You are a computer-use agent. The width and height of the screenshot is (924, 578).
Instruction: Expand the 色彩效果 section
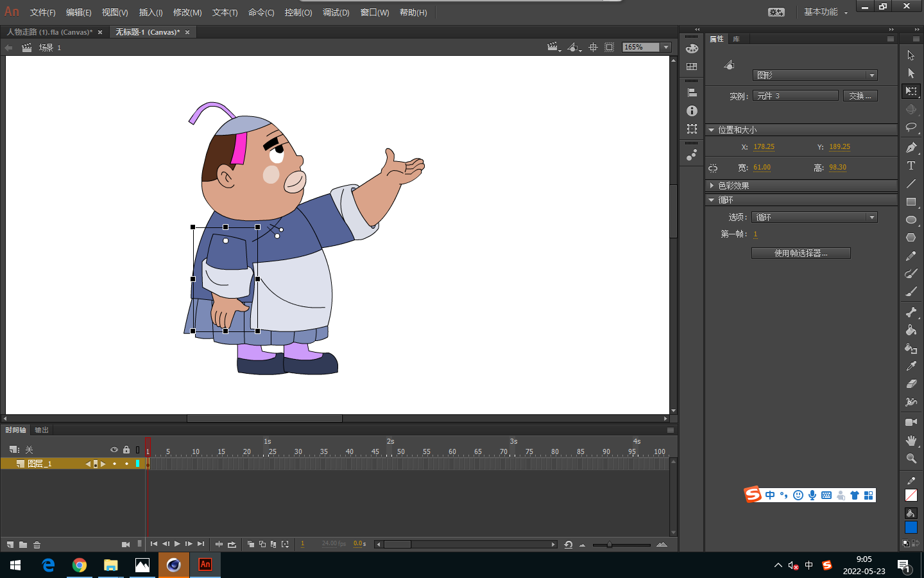[733, 186]
